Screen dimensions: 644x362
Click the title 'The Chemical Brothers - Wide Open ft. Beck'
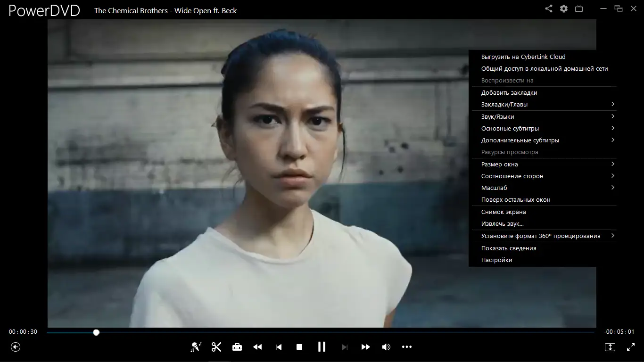point(165,10)
